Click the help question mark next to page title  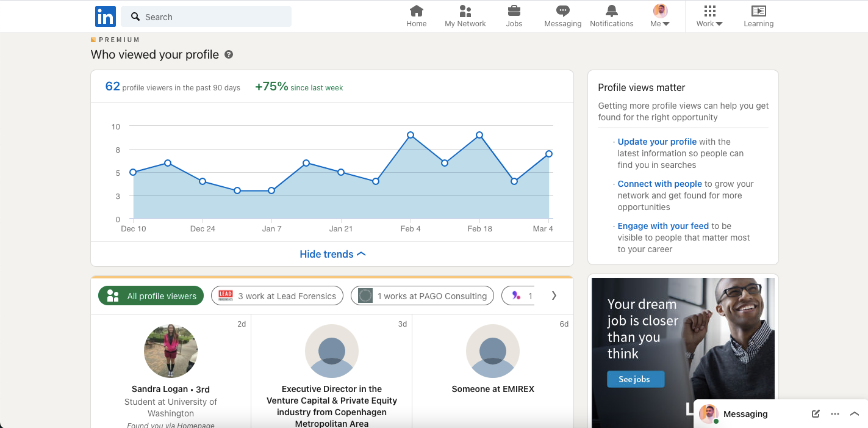click(228, 54)
